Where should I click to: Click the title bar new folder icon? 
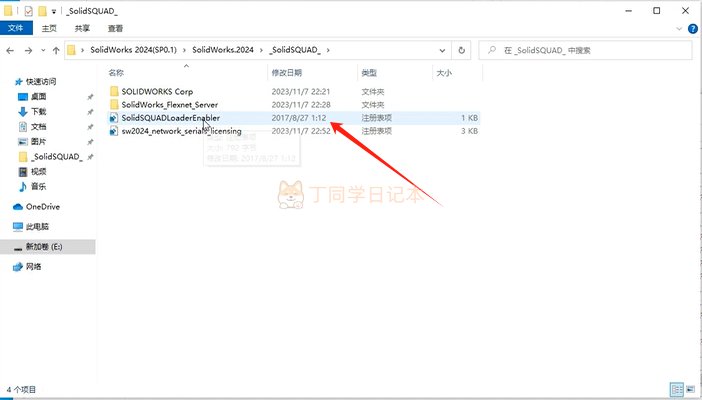coord(42,11)
